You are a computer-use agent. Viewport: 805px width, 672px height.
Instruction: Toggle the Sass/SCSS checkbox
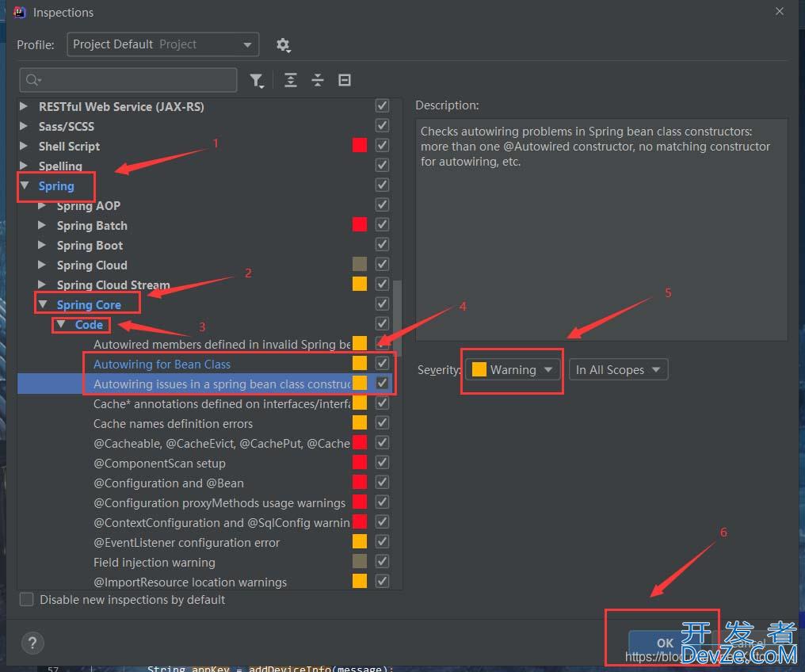[382, 125]
